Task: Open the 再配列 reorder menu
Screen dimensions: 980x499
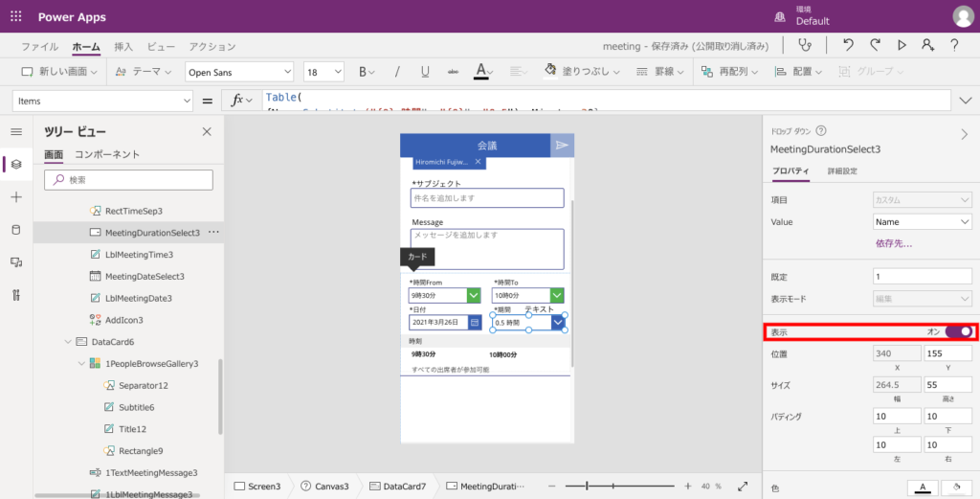Action: coord(729,72)
